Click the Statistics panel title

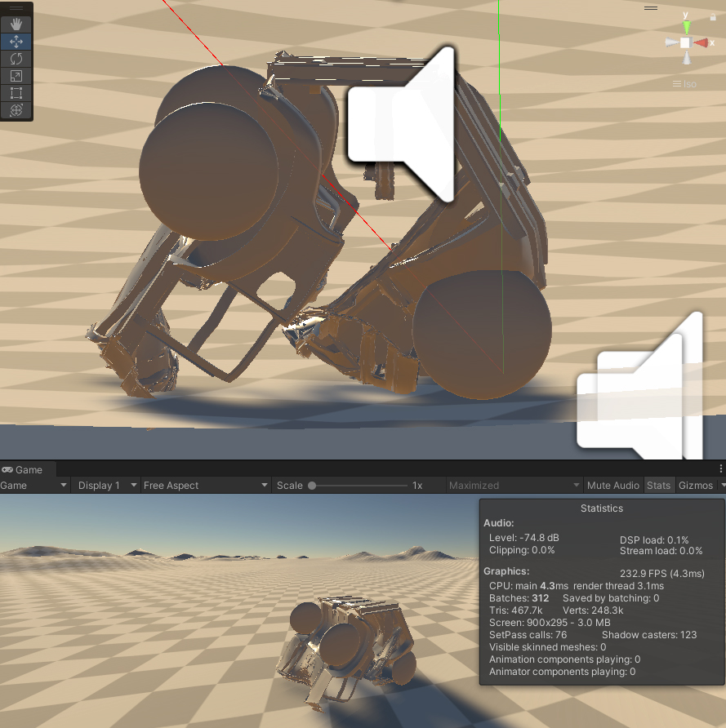click(x=602, y=508)
